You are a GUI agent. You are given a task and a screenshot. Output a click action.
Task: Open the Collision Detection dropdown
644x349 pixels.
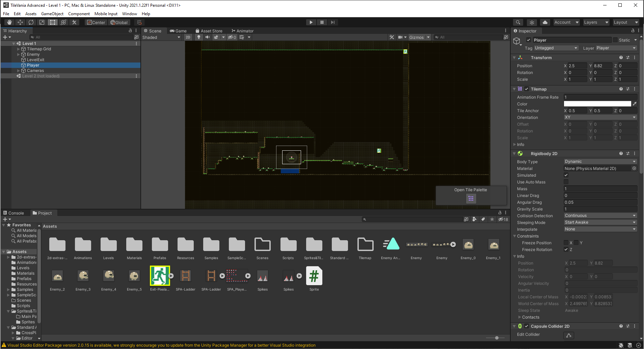coord(600,216)
